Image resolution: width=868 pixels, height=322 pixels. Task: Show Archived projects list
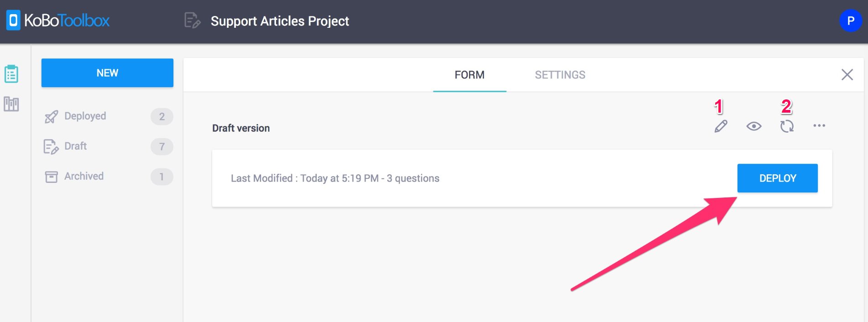pyautogui.click(x=84, y=177)
